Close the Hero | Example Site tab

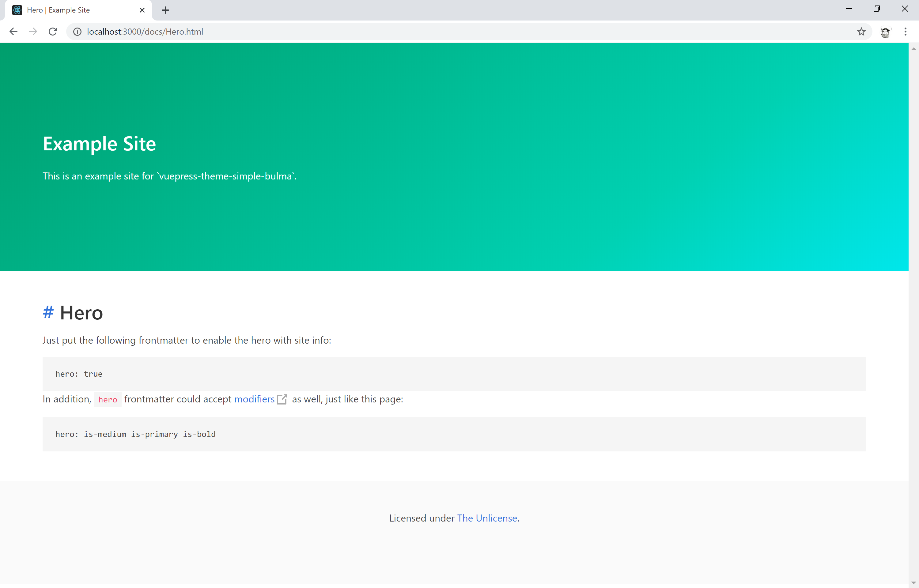(142, 10)
